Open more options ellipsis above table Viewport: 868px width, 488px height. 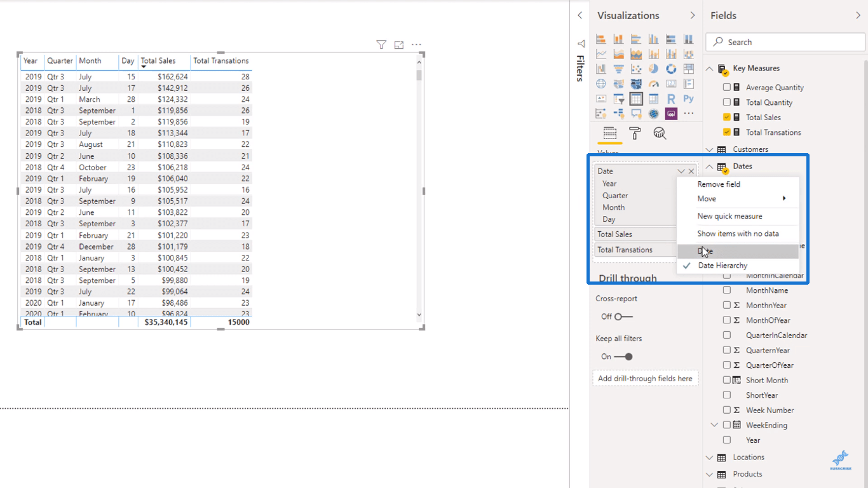point(416,44)
